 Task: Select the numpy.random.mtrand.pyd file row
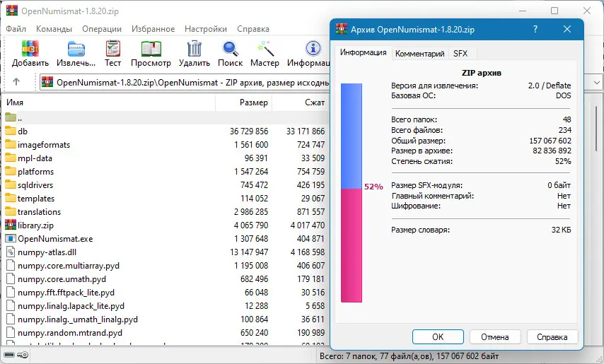click(165, 332)
